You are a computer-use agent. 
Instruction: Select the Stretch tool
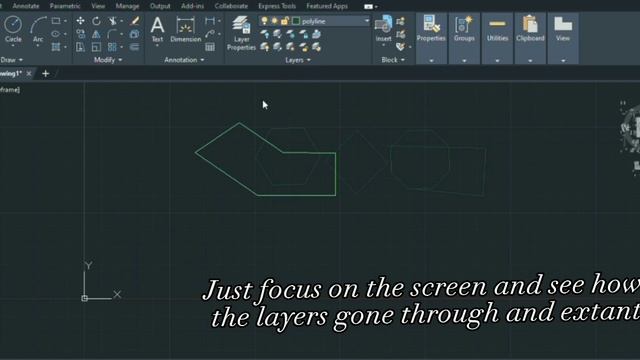[x=80, y=47]
